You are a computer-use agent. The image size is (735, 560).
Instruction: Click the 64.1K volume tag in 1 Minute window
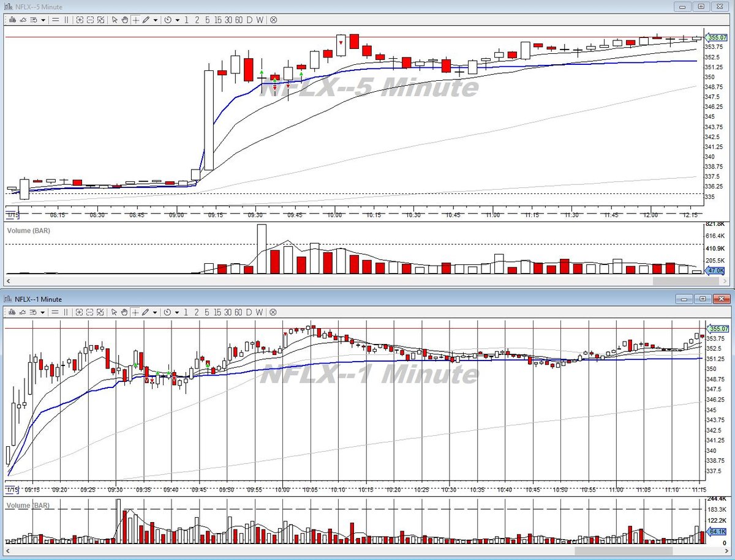(716, 532)
